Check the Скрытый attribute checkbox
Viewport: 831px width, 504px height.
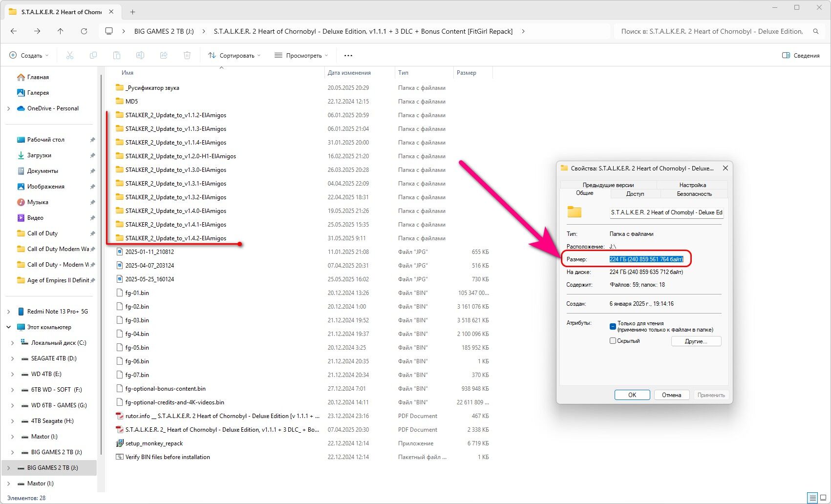613,341
